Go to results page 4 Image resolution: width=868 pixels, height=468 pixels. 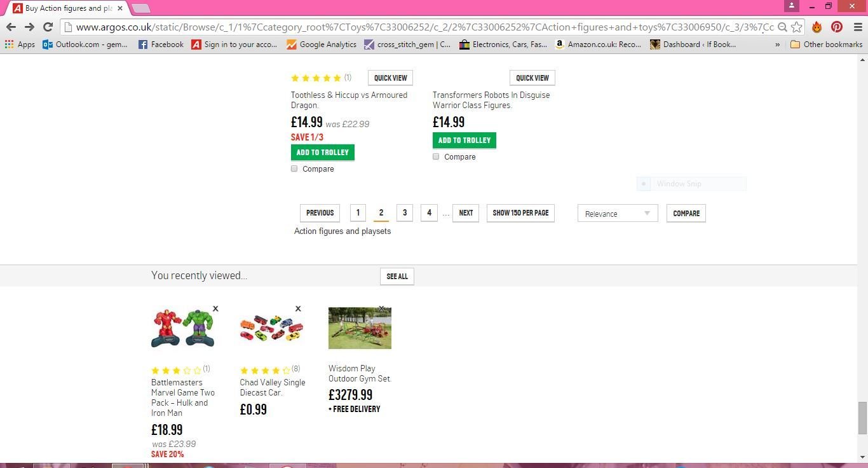coord(429,213)
